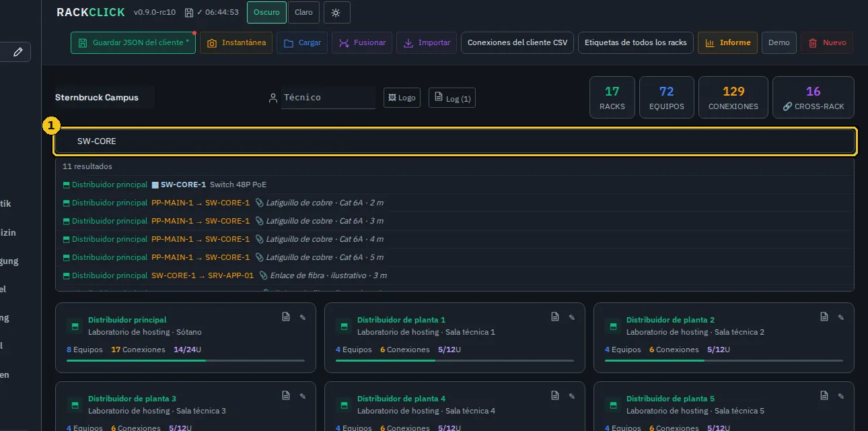Open the Informe report

pyautogui.click(x=728, y=42)
